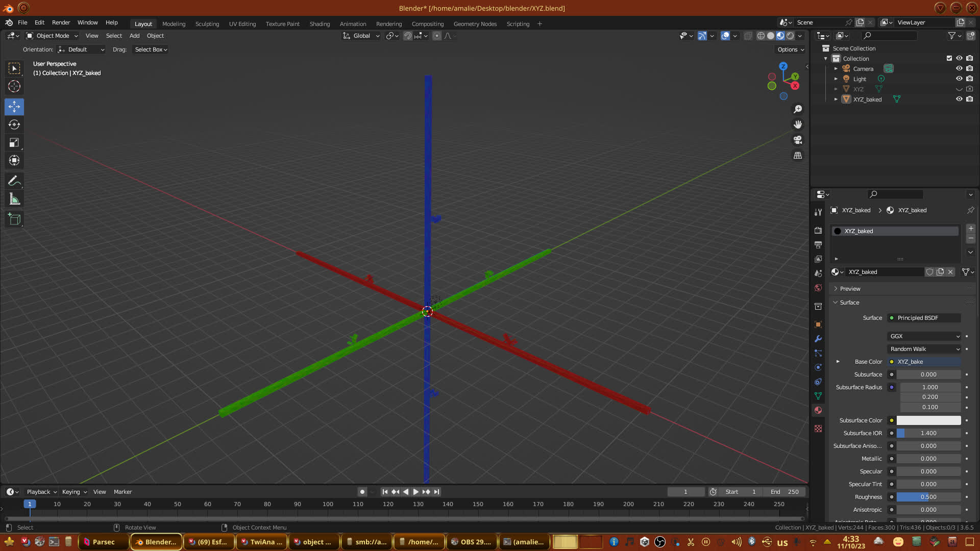This screenshot has height=551, width=980.
Task: Click the Subsurface Color white swatch
Action: pos(928,420)
